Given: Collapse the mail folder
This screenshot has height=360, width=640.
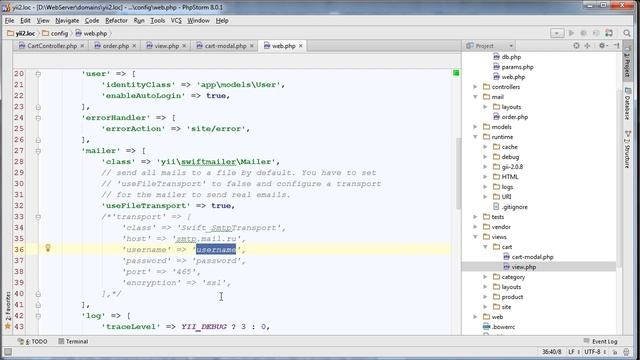Looking at the screenshot, I should point(475,97).
